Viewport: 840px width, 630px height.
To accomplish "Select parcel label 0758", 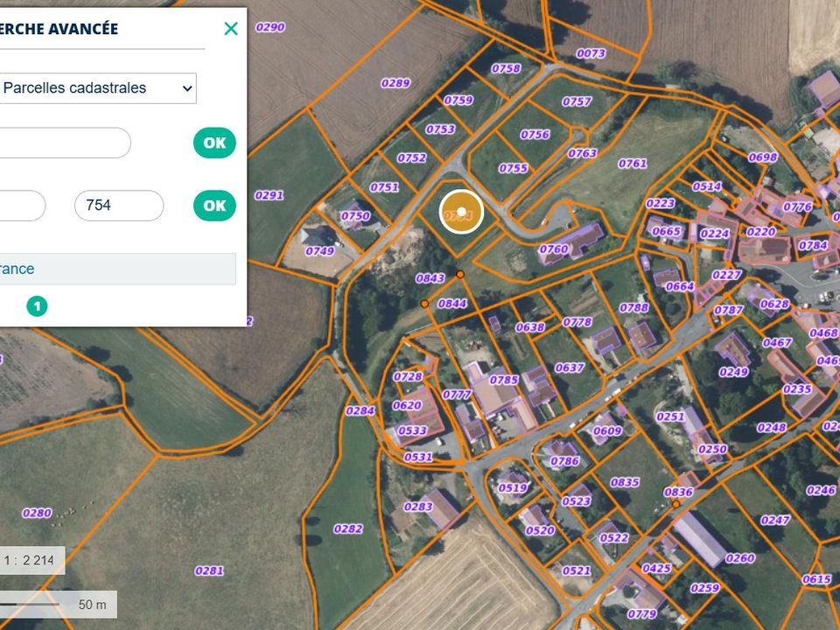I will [506, 68].
